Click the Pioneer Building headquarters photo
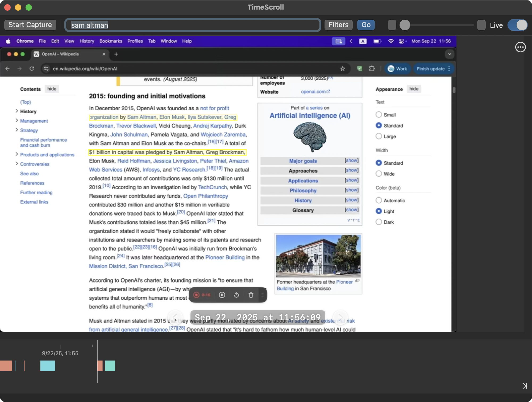Viewport: 532px width, 402px height. [318, 256]
